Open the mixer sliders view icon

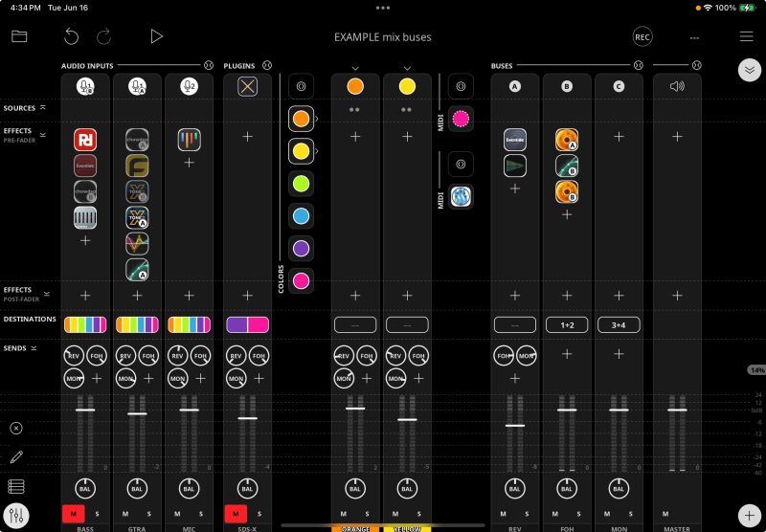point(16,516)
